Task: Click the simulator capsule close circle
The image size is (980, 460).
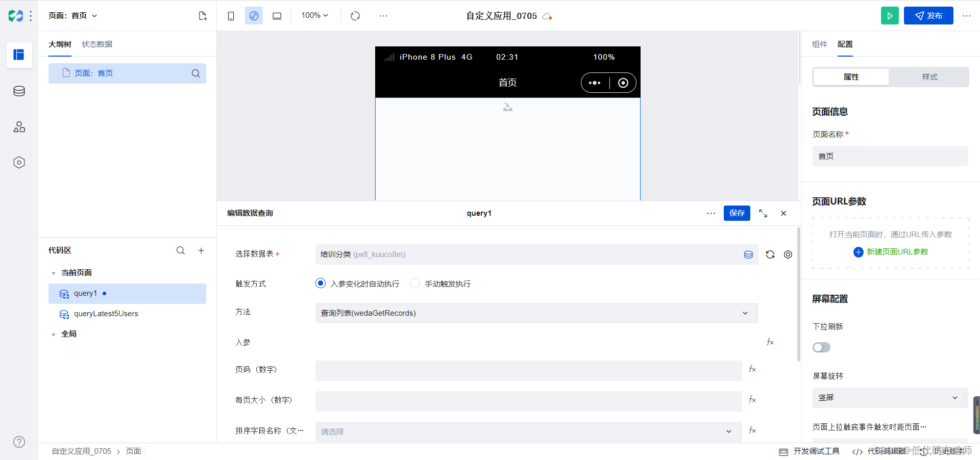Action: pos(623,83)
